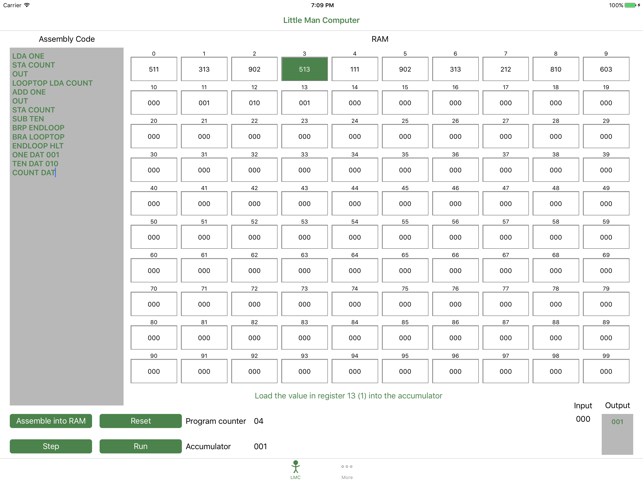The height and width of the screenshot is (482, 643).
Task: Select RAM cell 90
Action: tap(154, 372)
